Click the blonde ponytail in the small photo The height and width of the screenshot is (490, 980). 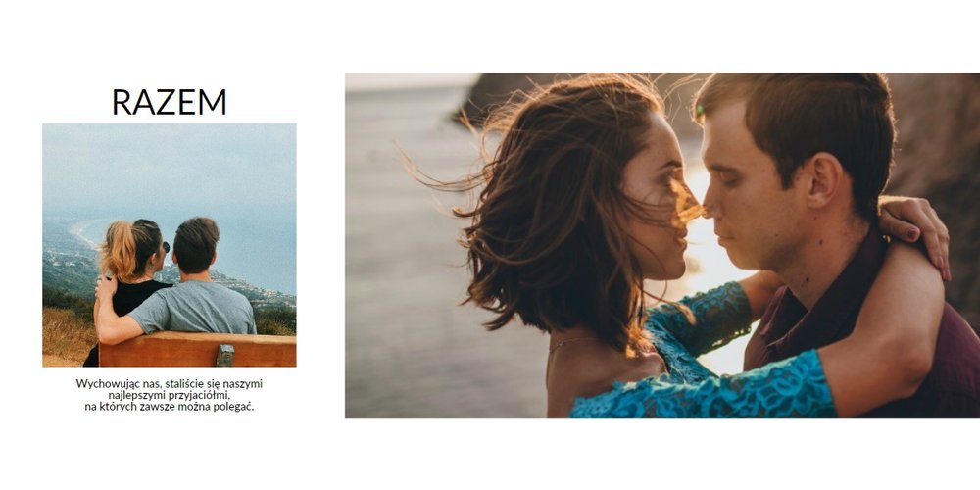[x=119, y=250]
